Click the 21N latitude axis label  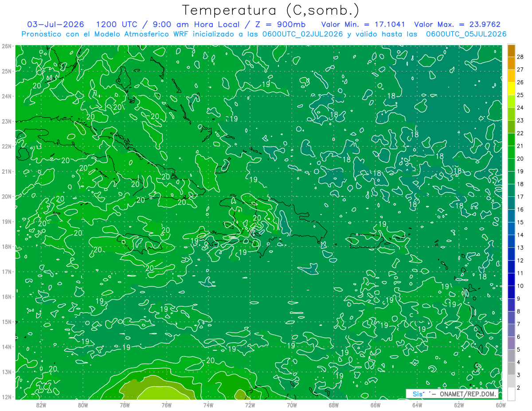click(x=6, y=172)
